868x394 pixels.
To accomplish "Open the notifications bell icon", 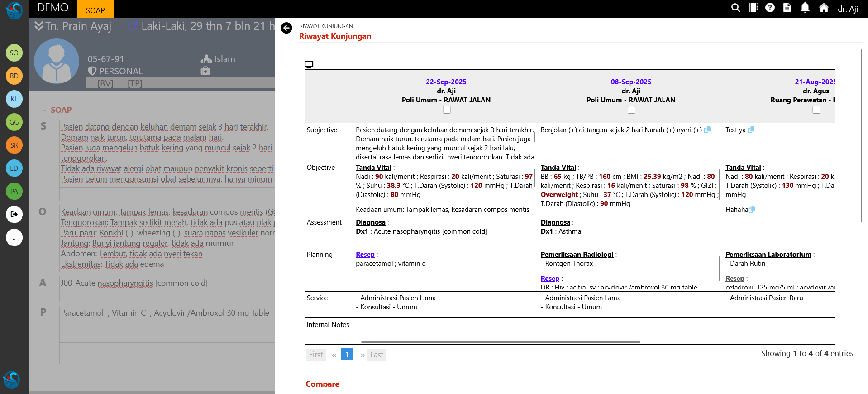I will [805, 8].
